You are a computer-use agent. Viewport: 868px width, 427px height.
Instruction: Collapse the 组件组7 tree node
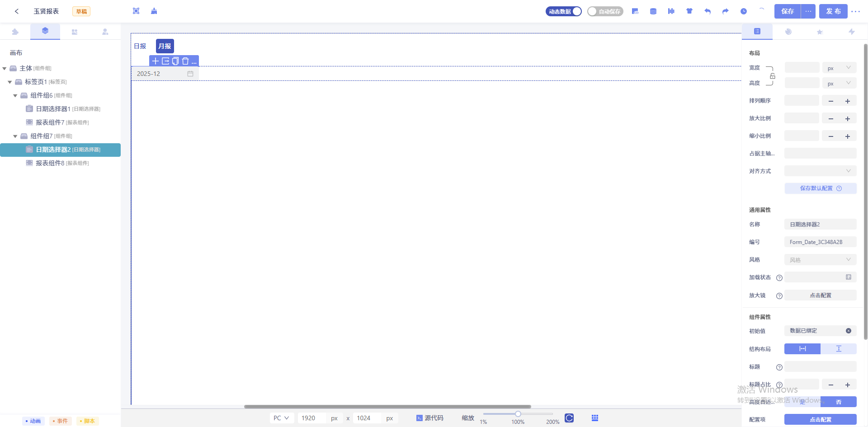(x=15, y=136)
